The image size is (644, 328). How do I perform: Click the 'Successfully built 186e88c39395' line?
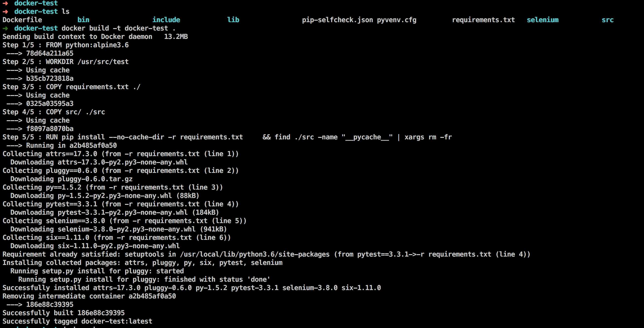coord(64,313)
